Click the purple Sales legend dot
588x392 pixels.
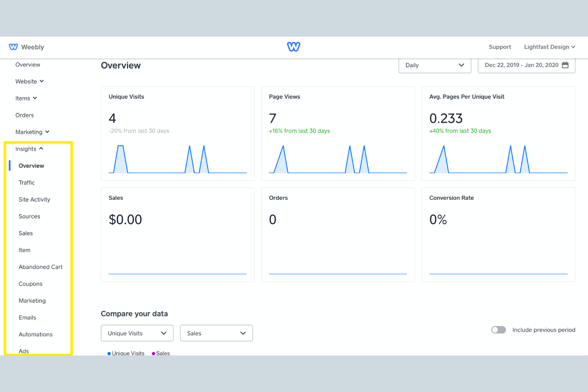(x=153, y=353)
